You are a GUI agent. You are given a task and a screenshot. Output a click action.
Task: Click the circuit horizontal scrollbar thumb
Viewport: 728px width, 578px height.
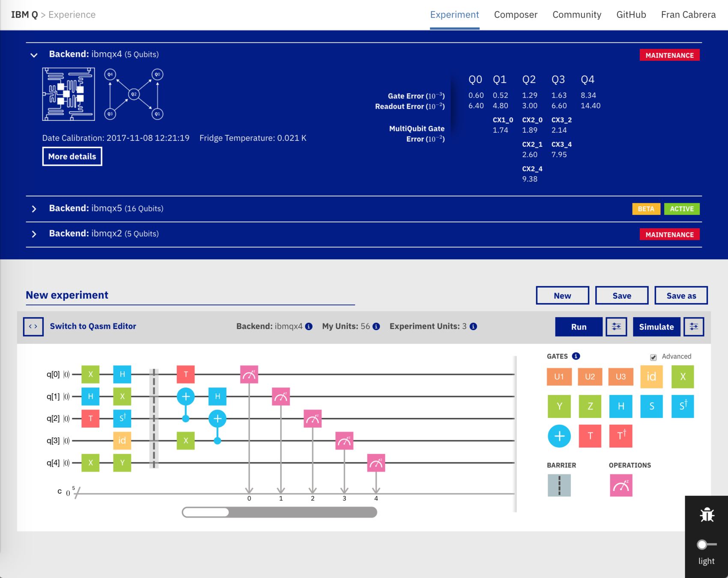click(x=206, y=512)
